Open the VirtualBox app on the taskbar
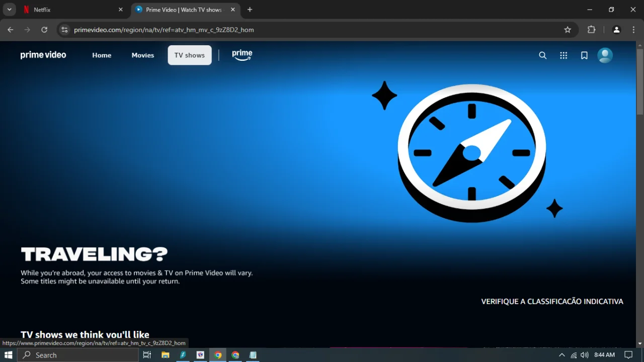The width and height of the screenshot is (644, 362). point(200,355)
